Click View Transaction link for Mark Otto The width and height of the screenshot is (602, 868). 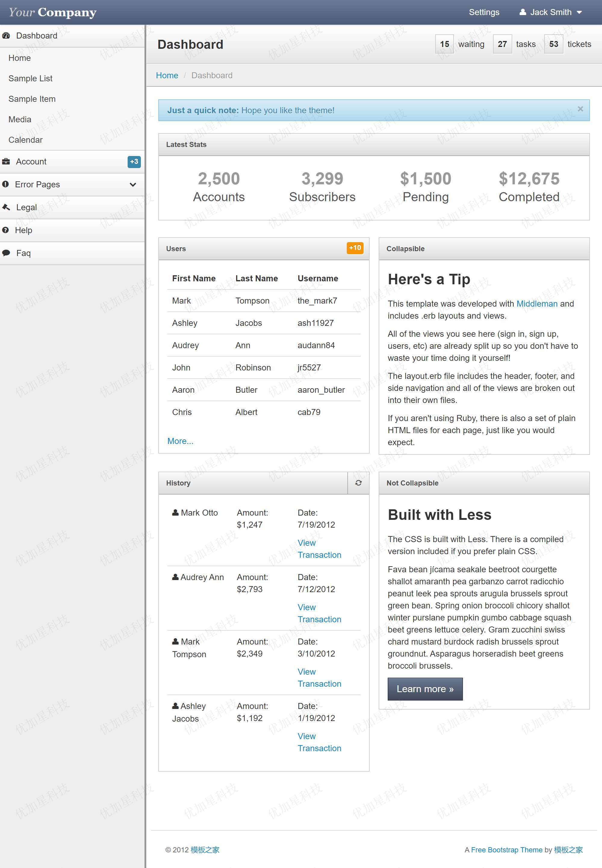(319, 548)
